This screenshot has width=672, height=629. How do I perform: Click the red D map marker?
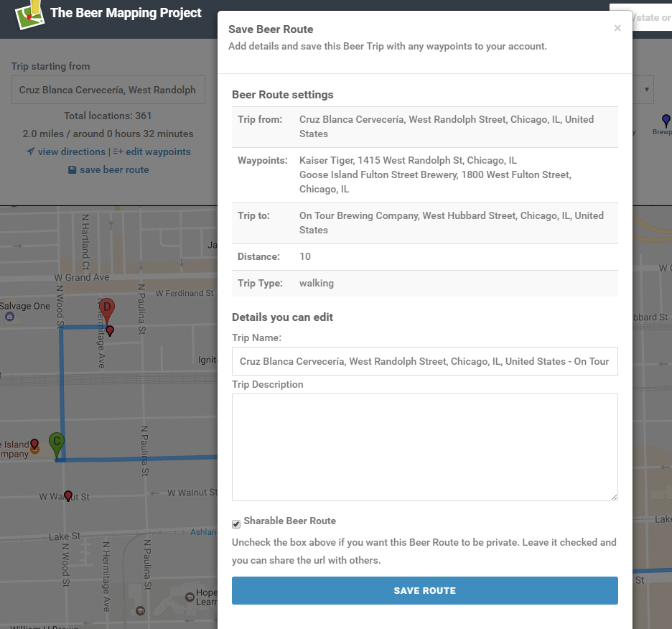107,310
